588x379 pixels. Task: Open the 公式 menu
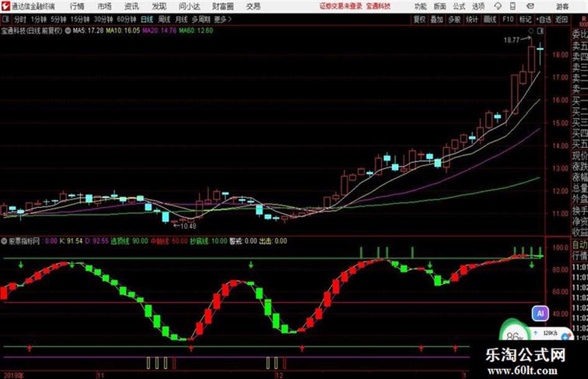tap(459, 6)
